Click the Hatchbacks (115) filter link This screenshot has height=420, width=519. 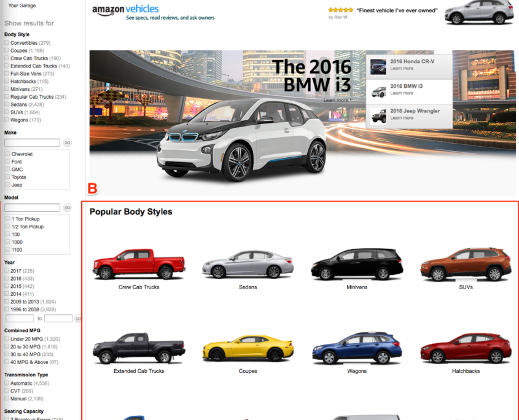click(29, 81)
